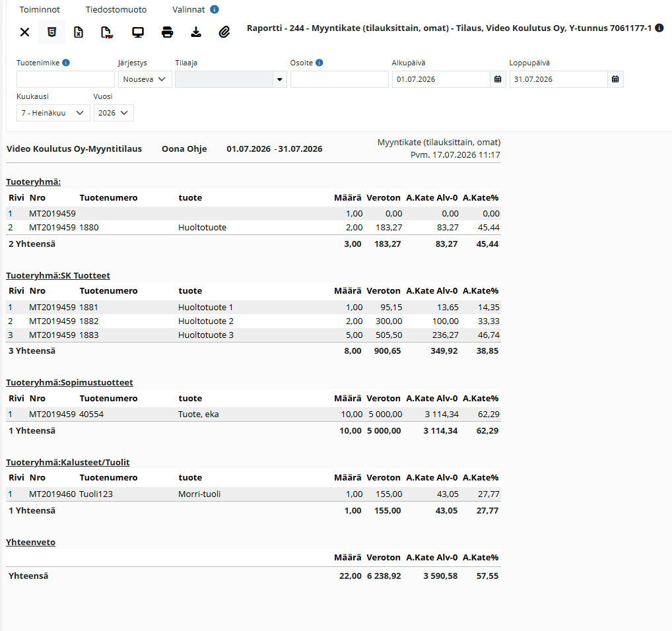The height and width of the screenshot is (631, 672).
Task: Show report on screen via monitor icon
Action: pos(138,32)
